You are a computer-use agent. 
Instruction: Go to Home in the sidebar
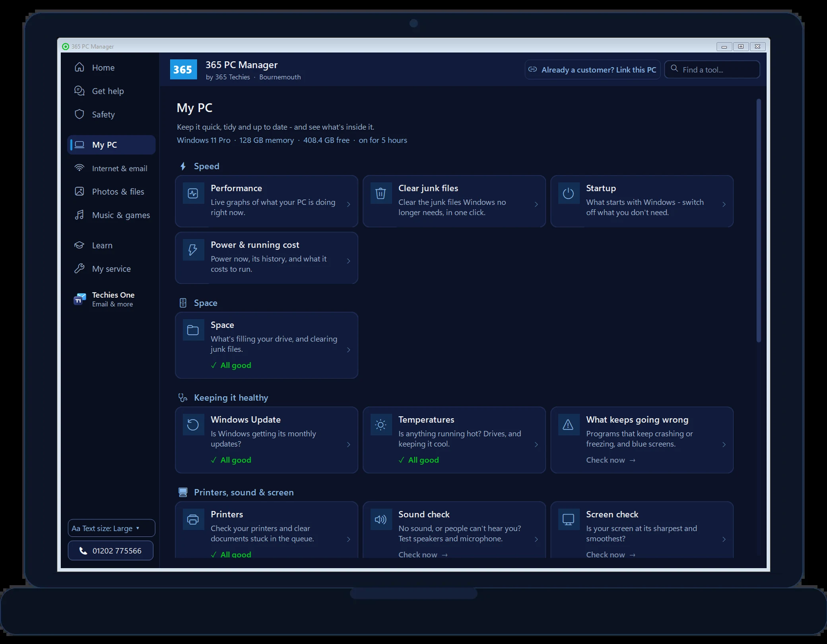(x=111, y=68)
